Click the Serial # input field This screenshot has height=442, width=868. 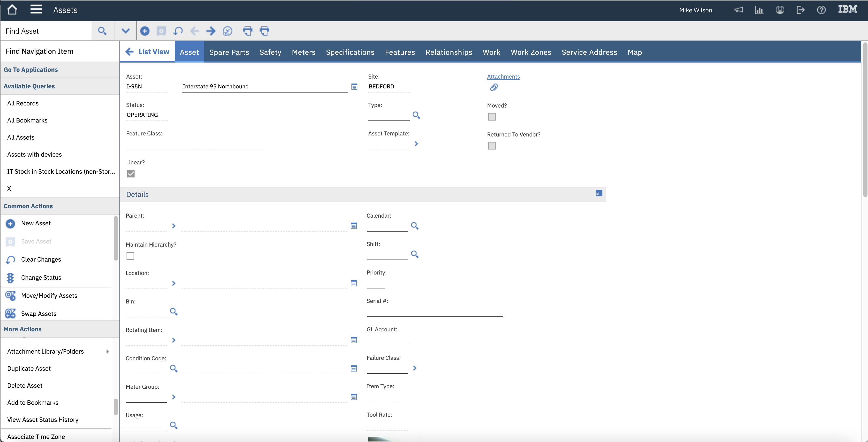(x=435, y=311)
